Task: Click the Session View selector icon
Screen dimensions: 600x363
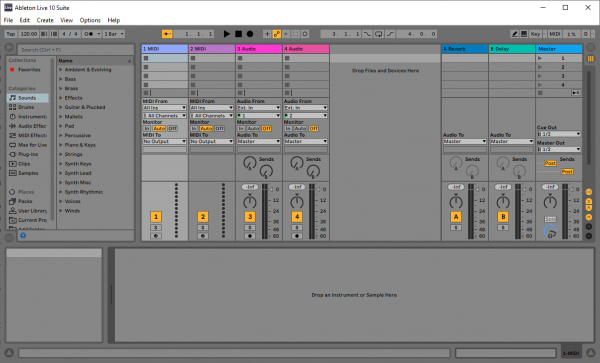Action: pyautogui.click(x=591, y=59)
